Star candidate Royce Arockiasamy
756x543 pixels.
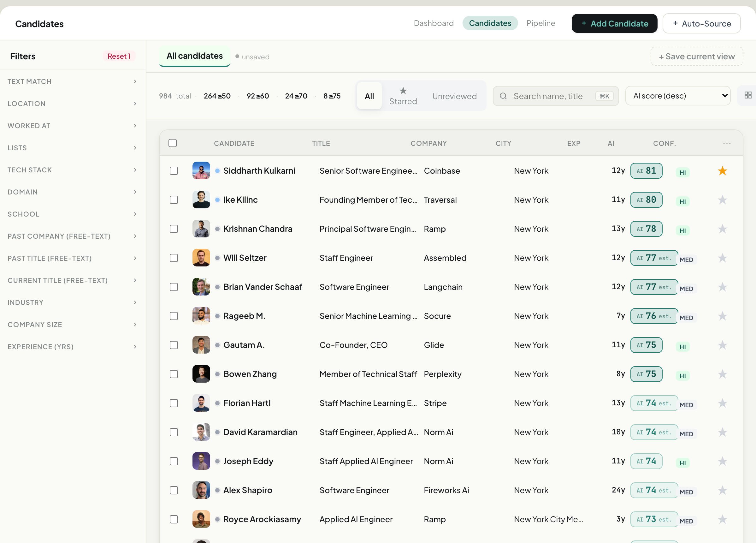722,519
